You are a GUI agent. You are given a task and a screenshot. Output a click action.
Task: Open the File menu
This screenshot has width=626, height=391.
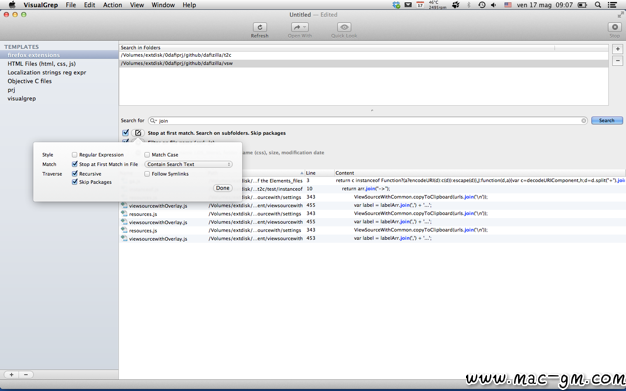click(71, 5)
